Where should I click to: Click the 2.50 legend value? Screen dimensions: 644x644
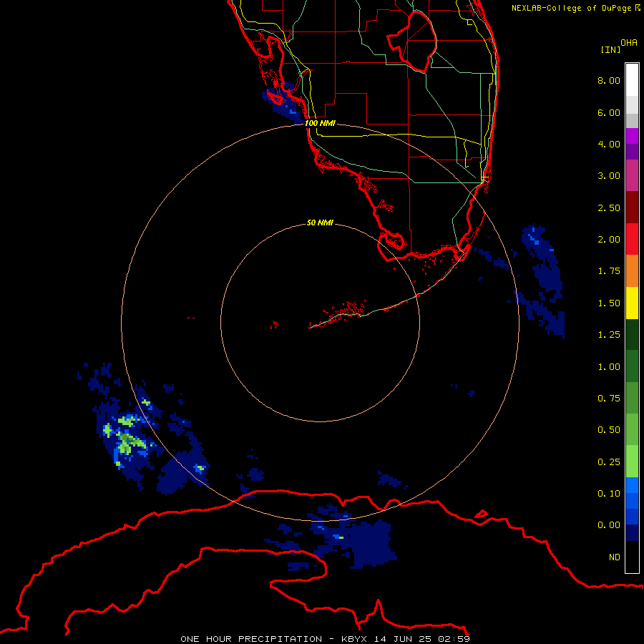pos(609,208)
